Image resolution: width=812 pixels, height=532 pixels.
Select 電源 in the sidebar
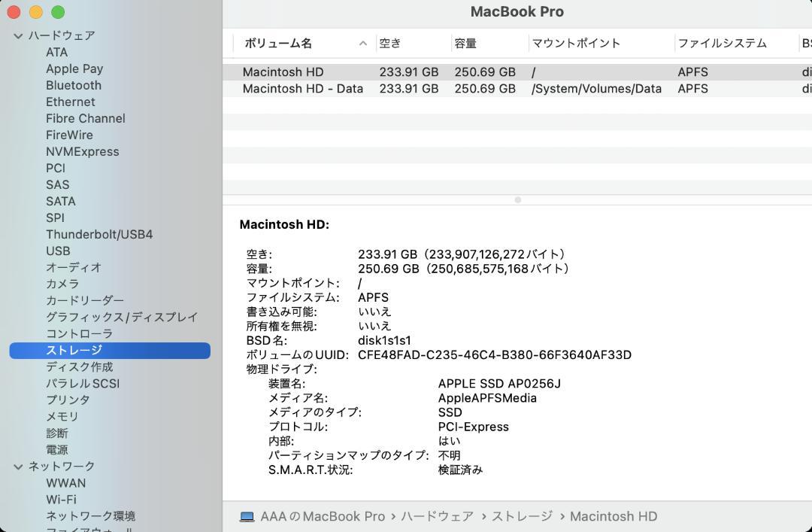(57, 450)
